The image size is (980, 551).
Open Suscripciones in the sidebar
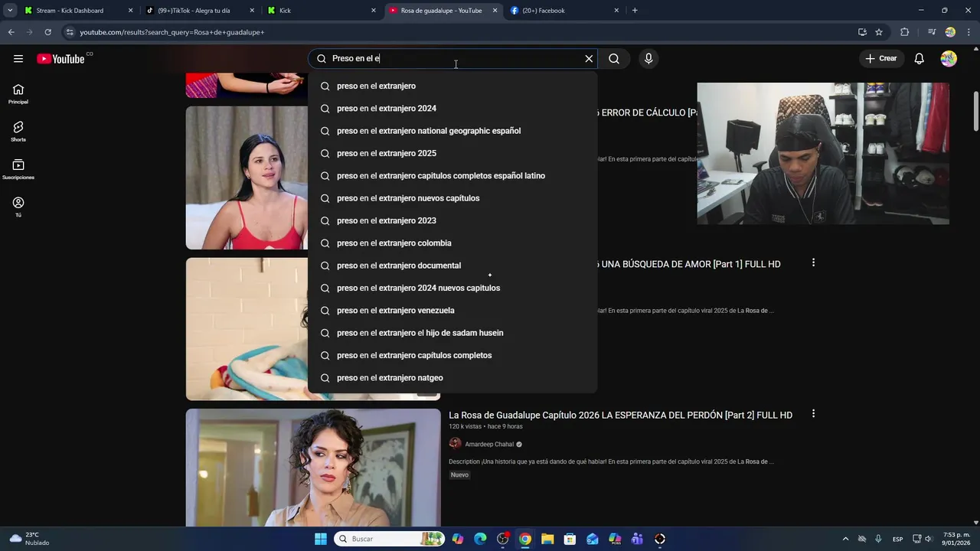(x=18, y=169)
